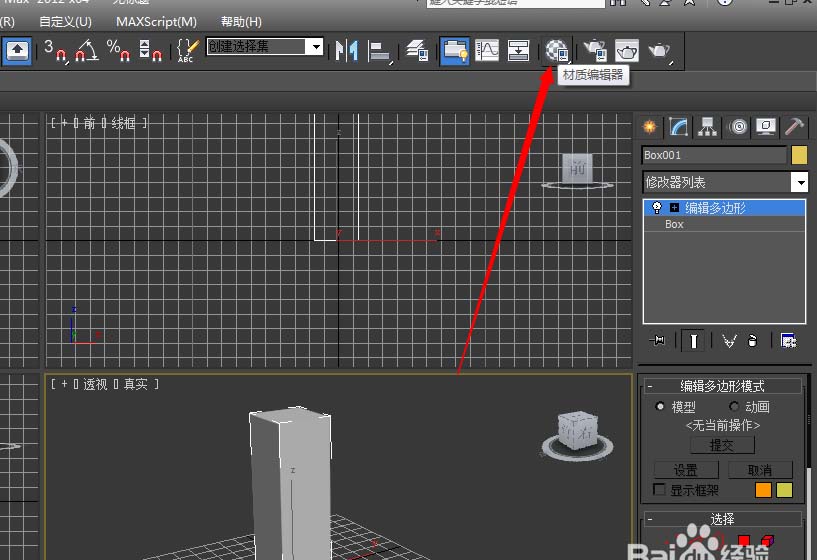817x560 pixels.
Task: Click the 前 view label in viewport
Action: point(89,123)
